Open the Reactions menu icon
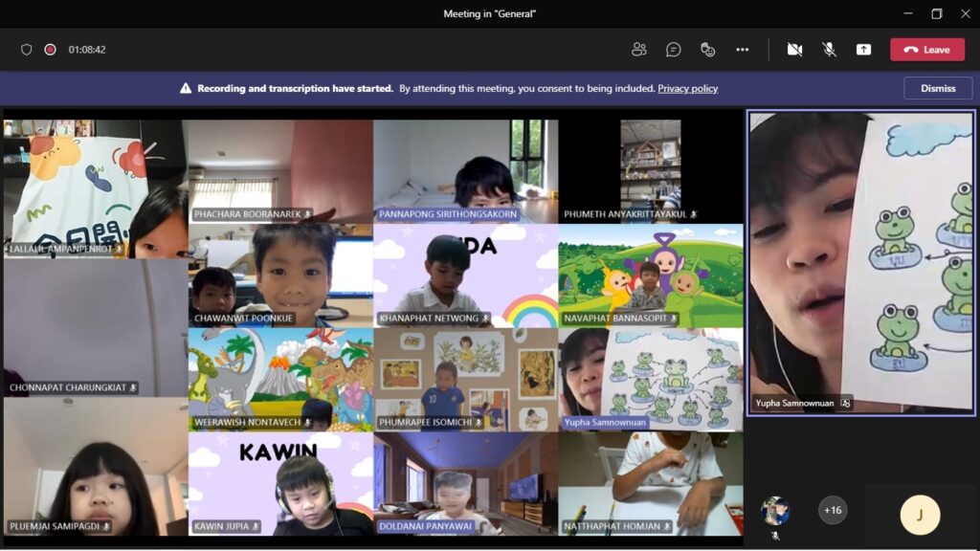 tap(708, 50)
